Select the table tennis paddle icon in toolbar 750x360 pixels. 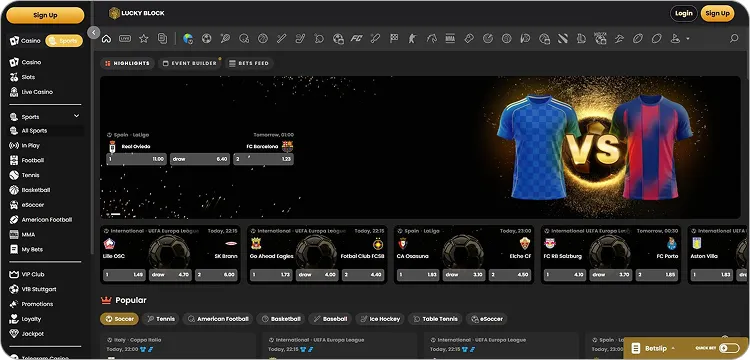pos(319,39)
